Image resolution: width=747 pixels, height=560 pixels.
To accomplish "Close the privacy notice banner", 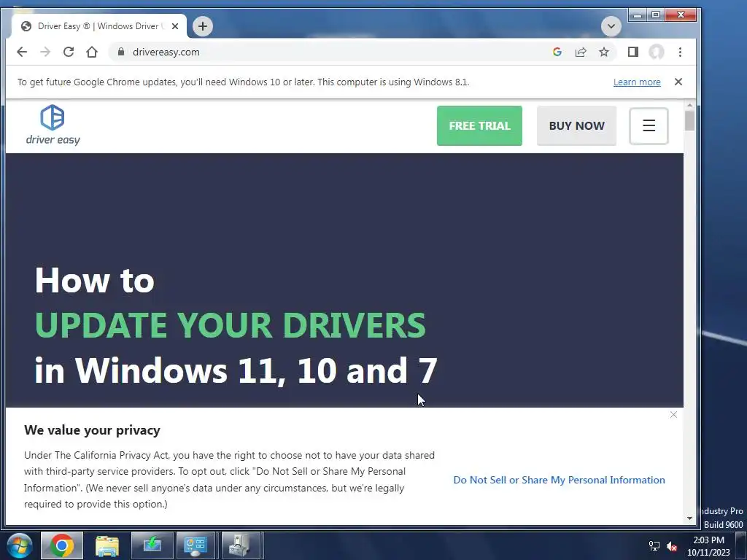I will (673, 415).
